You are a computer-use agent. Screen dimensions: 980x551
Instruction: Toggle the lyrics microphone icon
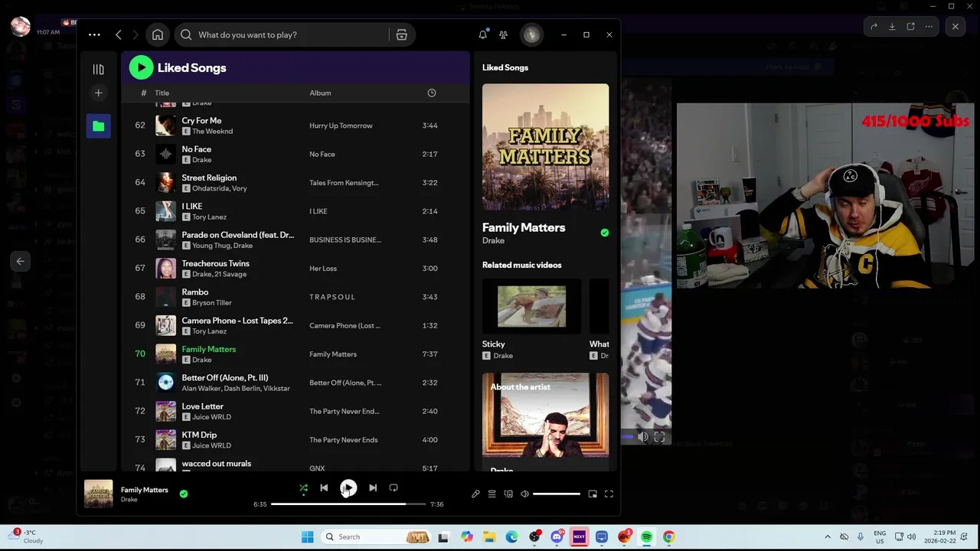pyautogui.click(x=475, y=494)
